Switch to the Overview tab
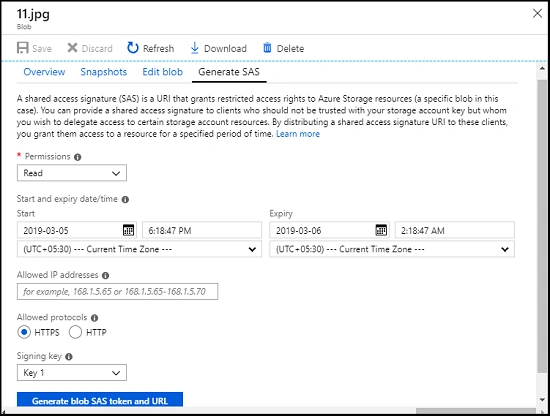The image size is (550, 416). tap(44, 72)
